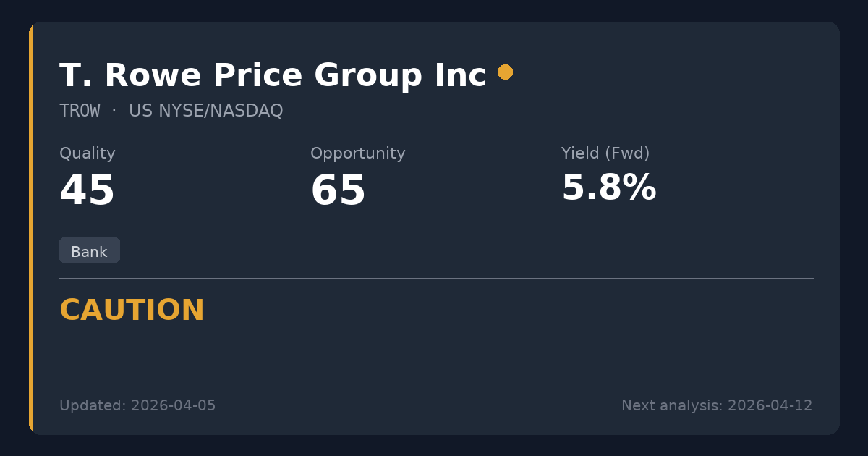The height and width of the screenshot is (456, 868).
Task: Click the separator dot after TROW
Action: click(x=114, y=111)
